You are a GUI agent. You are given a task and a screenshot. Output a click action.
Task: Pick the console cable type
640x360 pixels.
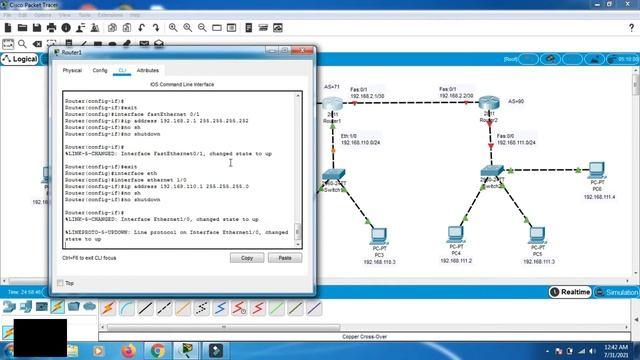127,309
